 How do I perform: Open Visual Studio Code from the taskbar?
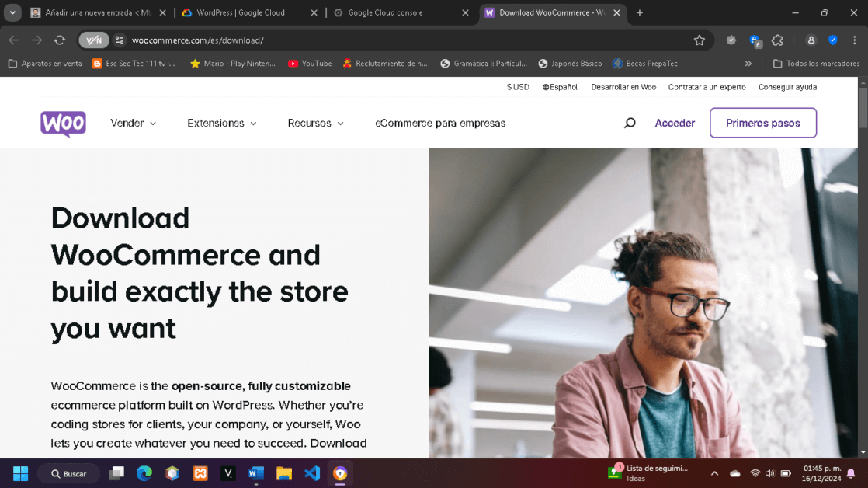pyautogui.click(x=312, y=473)
